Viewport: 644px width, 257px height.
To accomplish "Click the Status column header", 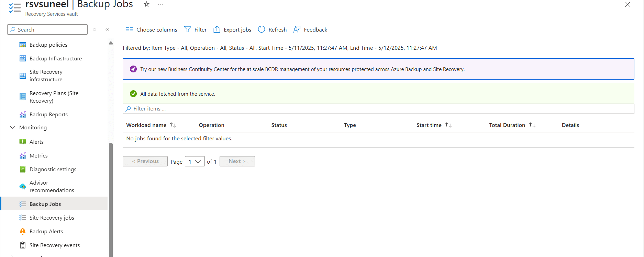I will tap(279, 125).
